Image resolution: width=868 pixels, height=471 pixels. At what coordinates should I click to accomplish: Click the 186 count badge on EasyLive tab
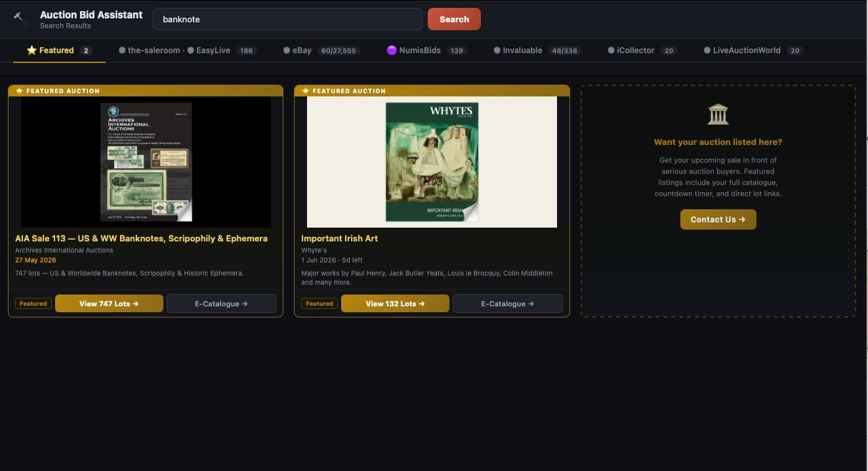[x=246, y=51]
